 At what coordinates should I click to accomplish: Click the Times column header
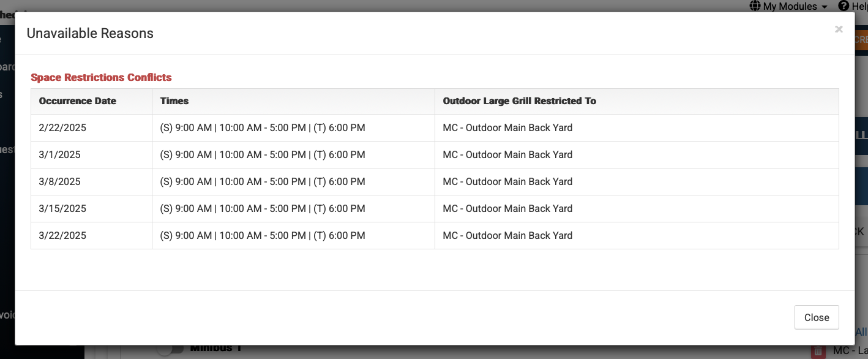click(x=174, y=101)
